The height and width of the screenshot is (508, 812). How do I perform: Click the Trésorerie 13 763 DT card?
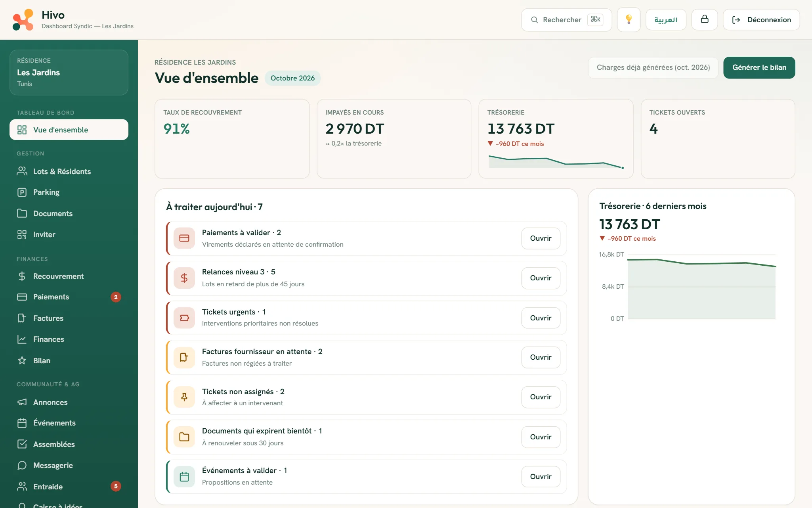556,139
